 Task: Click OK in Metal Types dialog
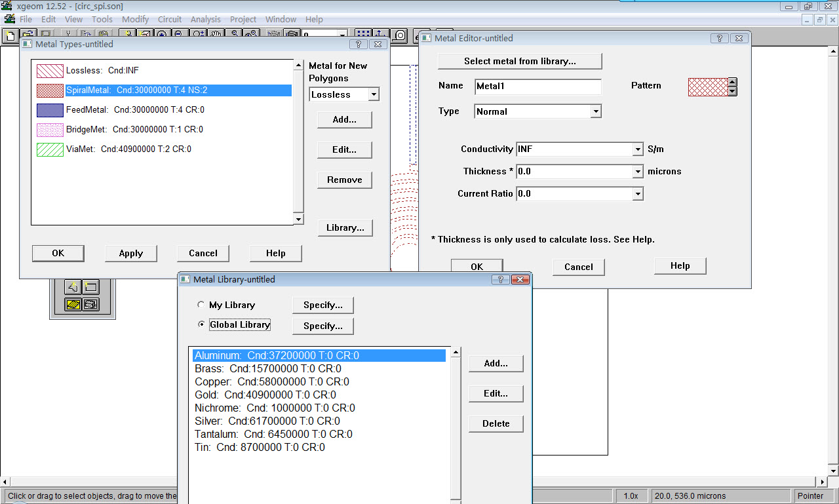pos(58,254)
